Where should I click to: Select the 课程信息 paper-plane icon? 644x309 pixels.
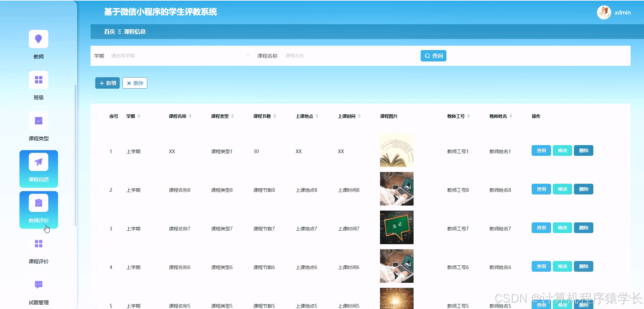(38, 162)
